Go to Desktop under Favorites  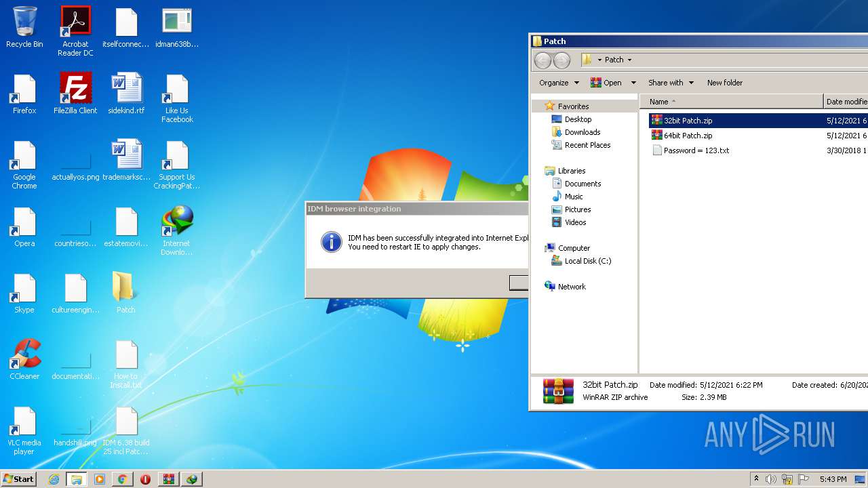(578, 119)
